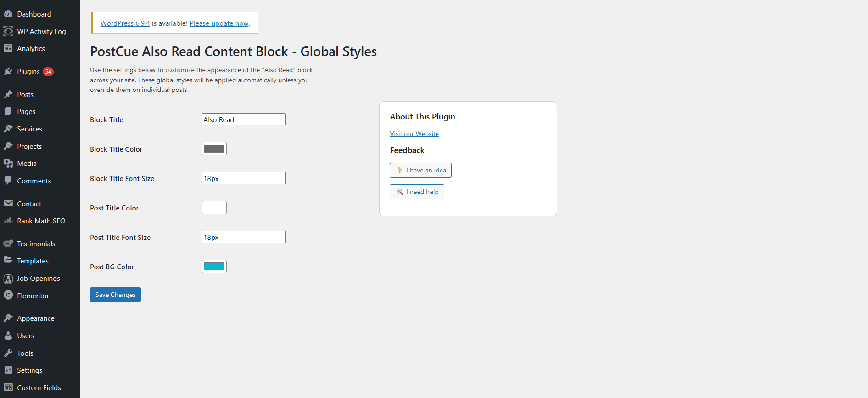Viewport: 868px width, 398px height.
Task: Click the WP Activity Log eye icon
Action: coord(8,31)
